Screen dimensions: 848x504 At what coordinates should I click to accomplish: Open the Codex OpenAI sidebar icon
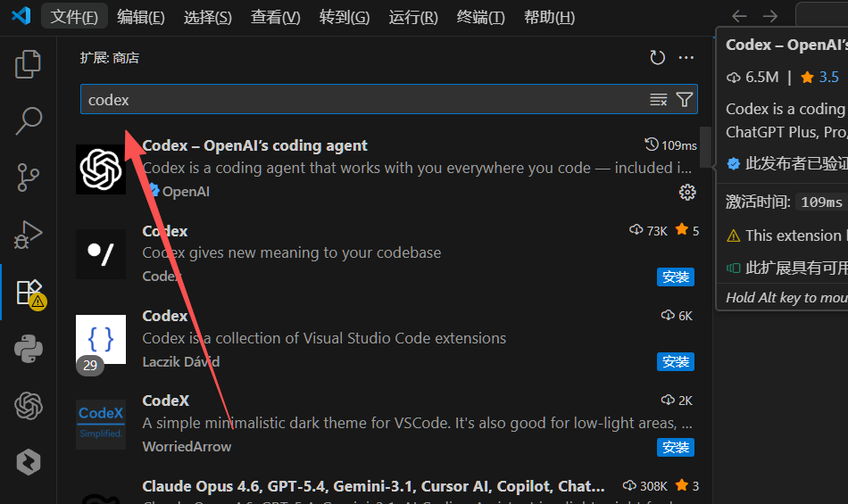click(29, 406)
